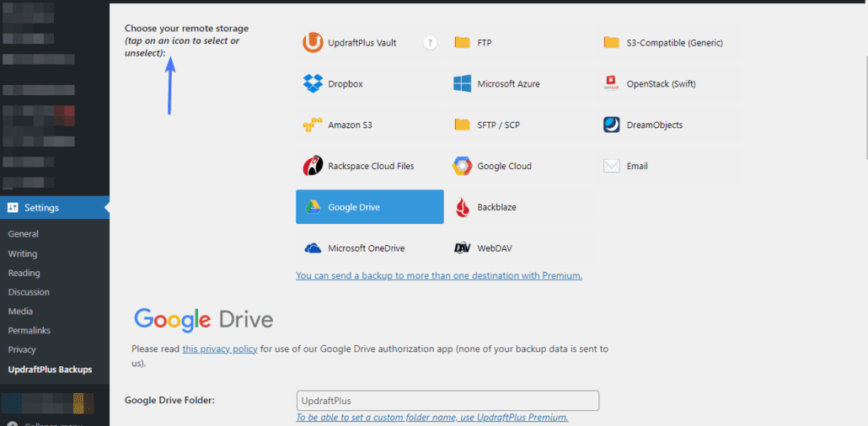Click the DreamObjects label text
The image size is (868, 426).
[x=654, y=125]
